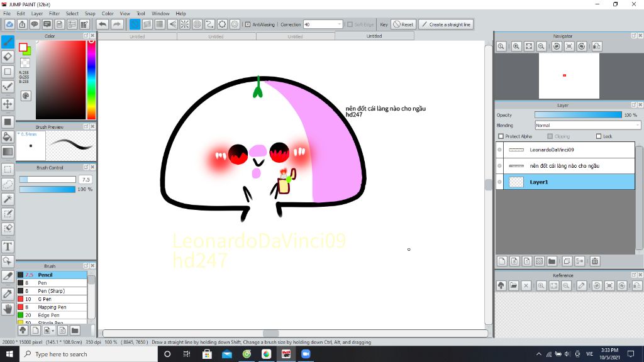Select the 'Pen (Sharp)' brush
Screen dimensions: 644x362
52,291
